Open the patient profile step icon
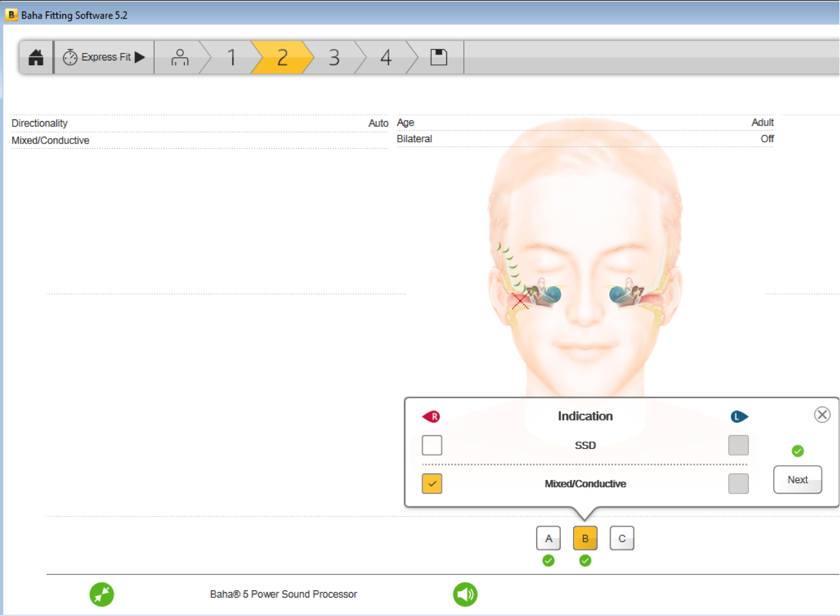The height and width of the screenshot is (616, 840). [x=180, y=57]
